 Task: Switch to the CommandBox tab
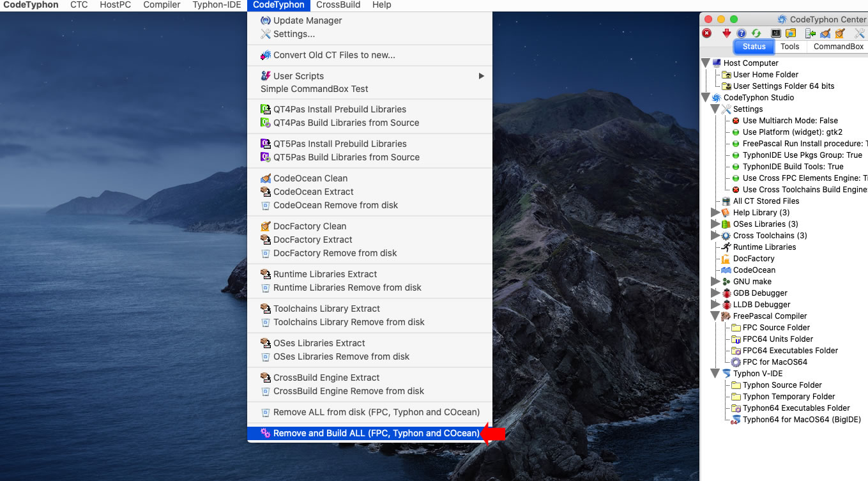click(839, 47)
